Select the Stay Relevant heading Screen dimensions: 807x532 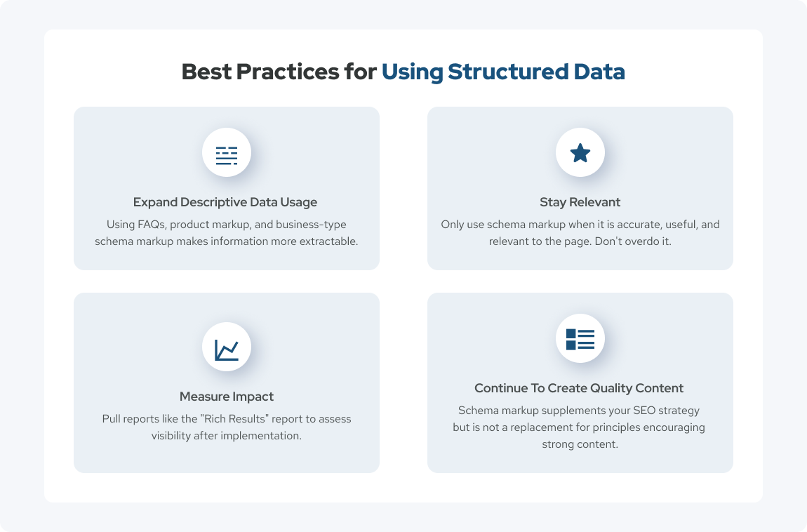[x=580, y=202]
